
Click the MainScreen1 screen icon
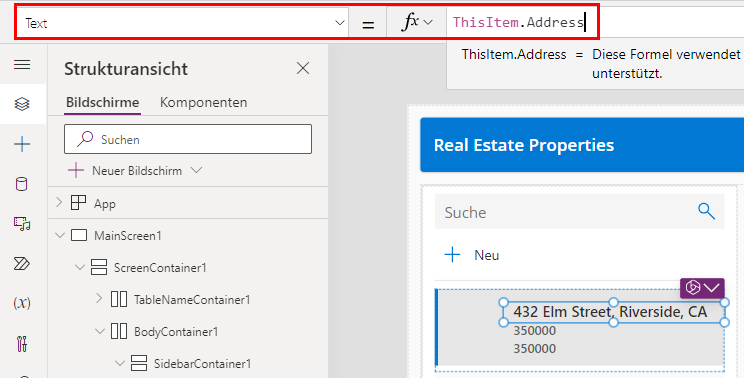[79, 235]
